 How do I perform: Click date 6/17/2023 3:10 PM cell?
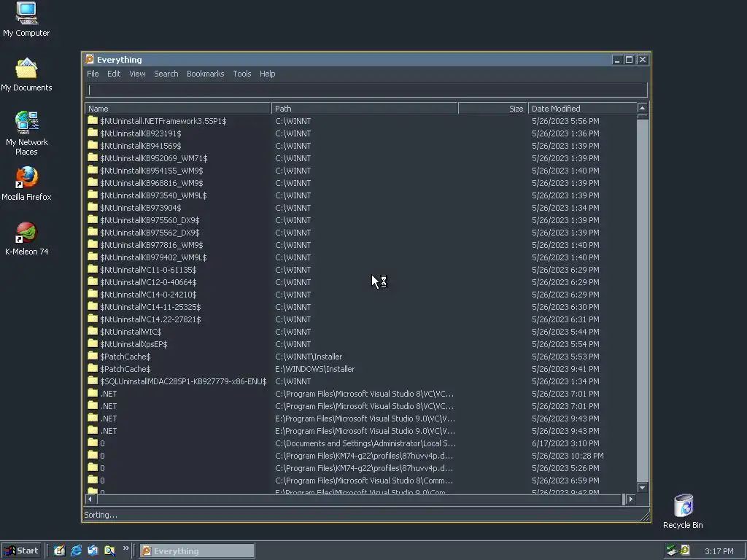[565, 443]
